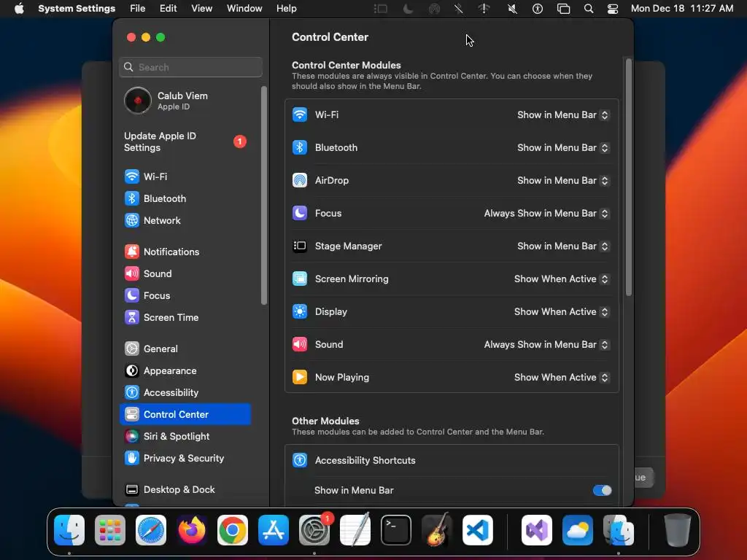Open the System Settings app menu

[x=77, y=9]
